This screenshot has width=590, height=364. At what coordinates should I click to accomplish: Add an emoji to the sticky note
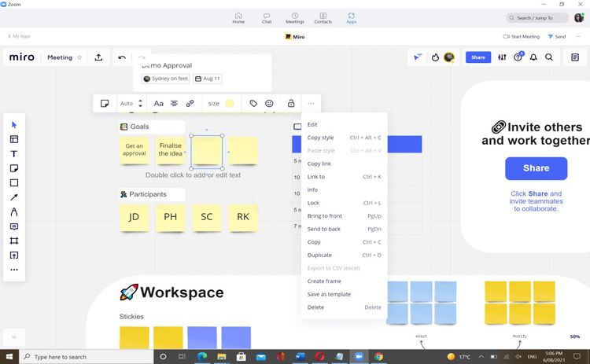tap(269, 104)
